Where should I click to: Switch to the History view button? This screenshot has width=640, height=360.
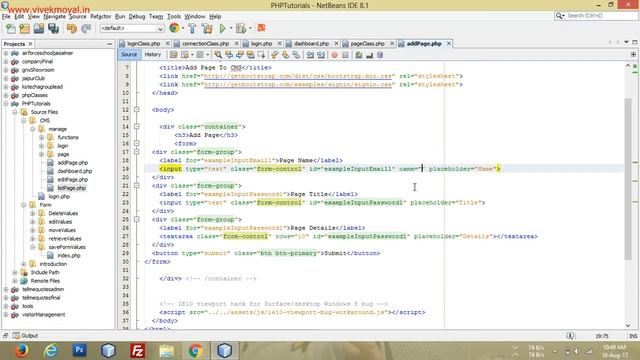click(x=152, y=55)
